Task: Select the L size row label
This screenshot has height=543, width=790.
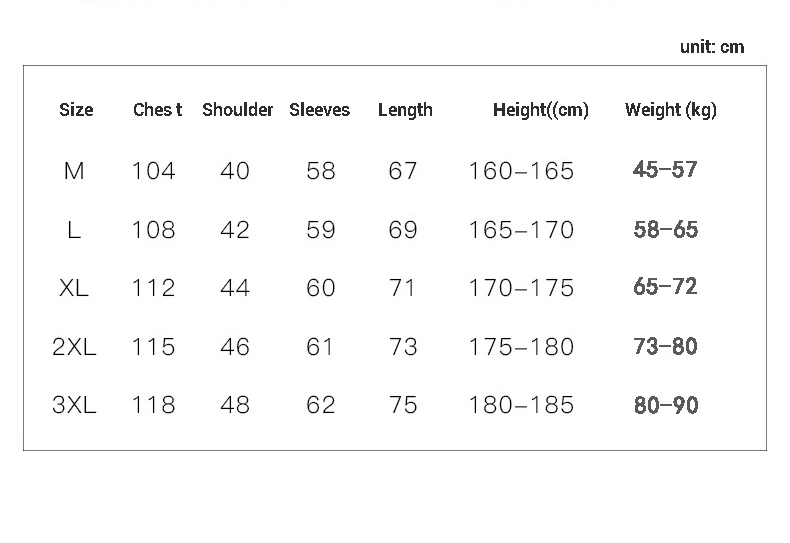Action: coord(74,230)
